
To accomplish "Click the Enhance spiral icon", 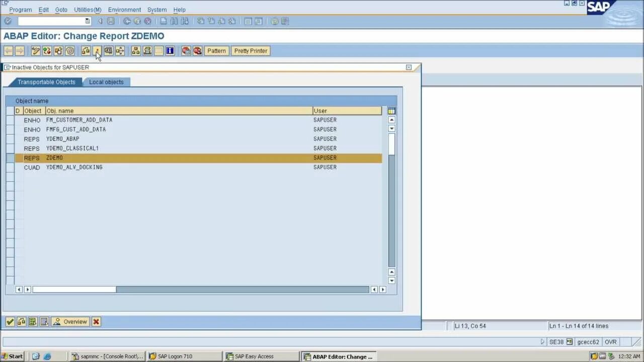I will click(70, 51).
